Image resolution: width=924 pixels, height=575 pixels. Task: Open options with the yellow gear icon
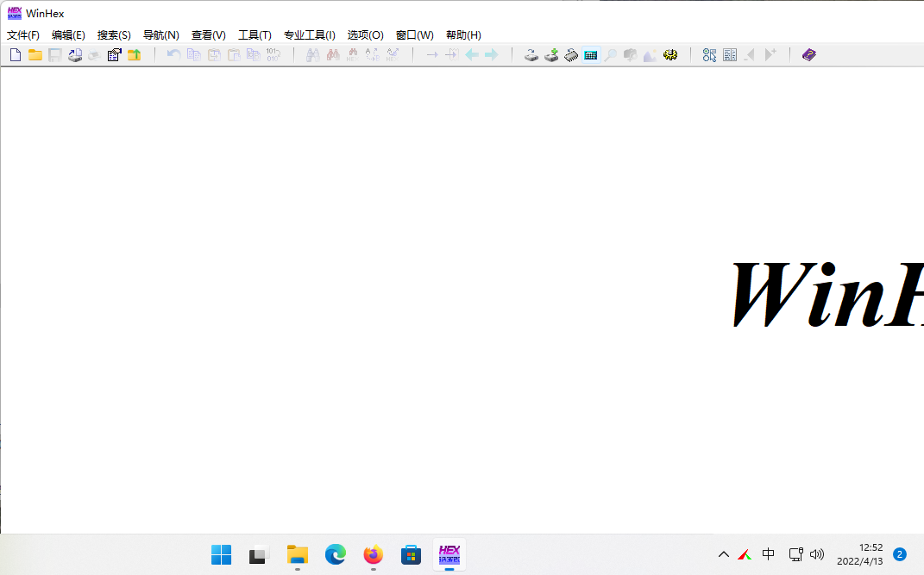point(670,55)
